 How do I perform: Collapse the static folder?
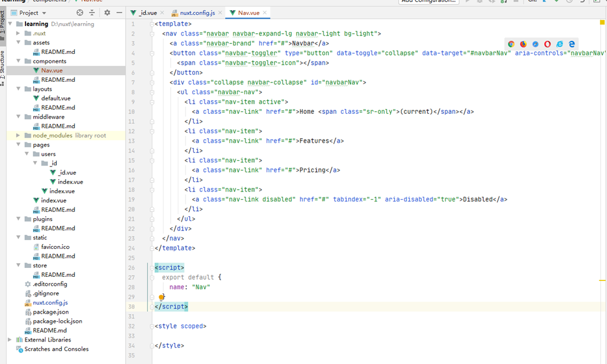(18, 238)
